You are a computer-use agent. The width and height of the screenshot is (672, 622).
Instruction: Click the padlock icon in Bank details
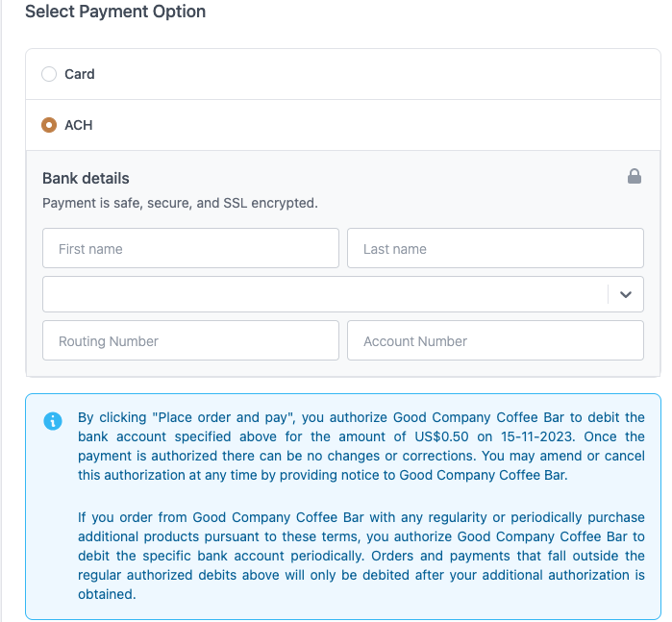click(x=634, y=177)
